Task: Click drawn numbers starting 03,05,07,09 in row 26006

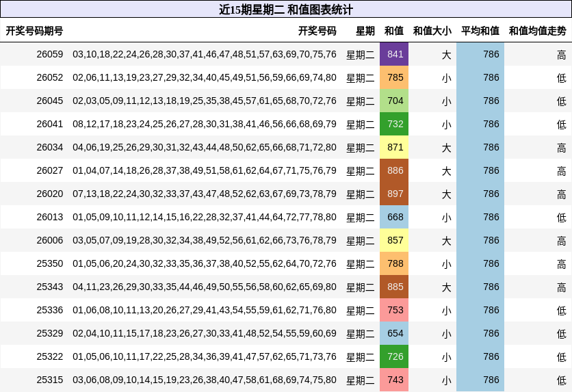Action: [205, 241]
